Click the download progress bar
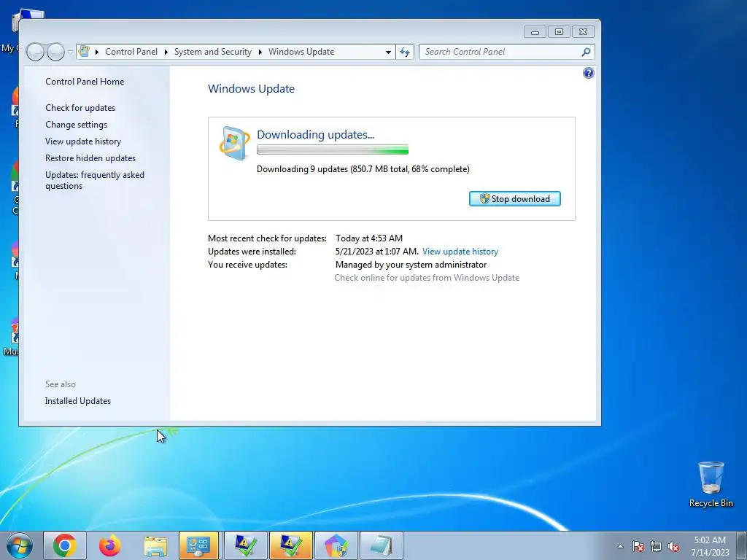747x560 pixels. (333, 150)
